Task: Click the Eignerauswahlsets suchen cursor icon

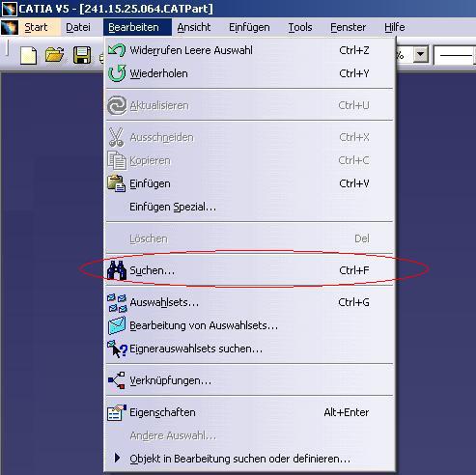Action: tap(117, 349)
